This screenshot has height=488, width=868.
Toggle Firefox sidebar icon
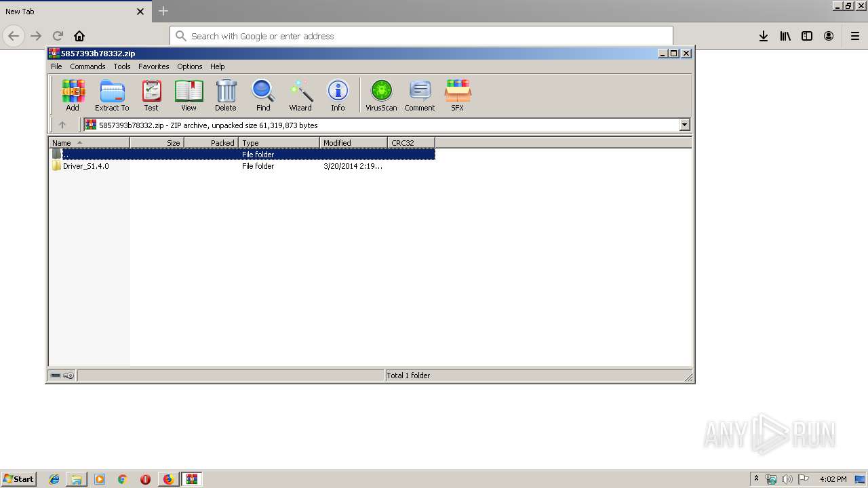807,36
